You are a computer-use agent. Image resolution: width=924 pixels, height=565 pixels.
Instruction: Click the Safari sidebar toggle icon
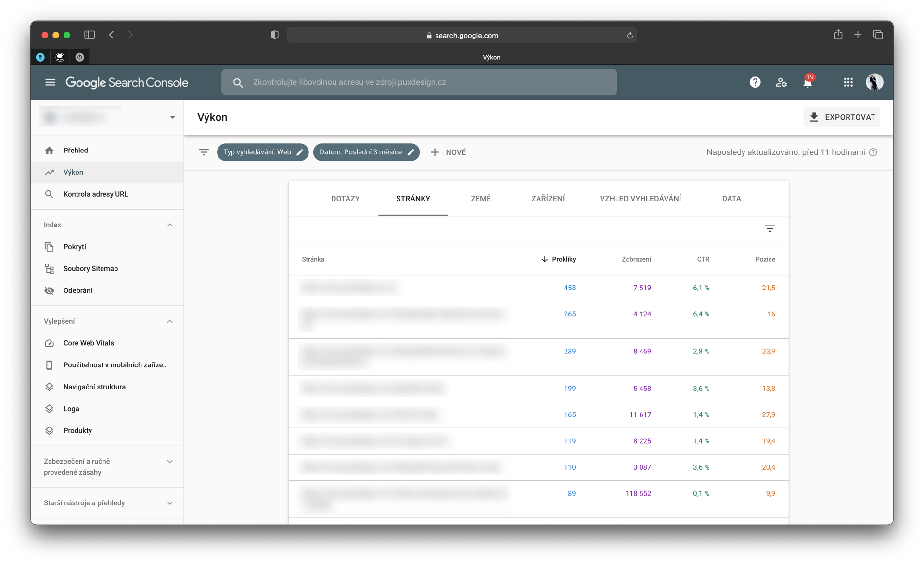[x=90, y=35]
